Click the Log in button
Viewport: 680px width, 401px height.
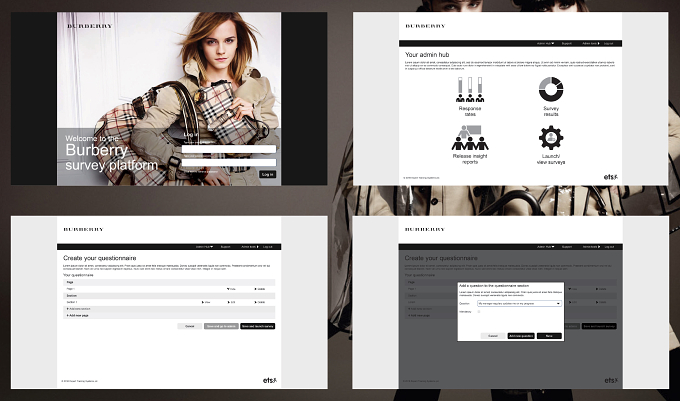268,174
